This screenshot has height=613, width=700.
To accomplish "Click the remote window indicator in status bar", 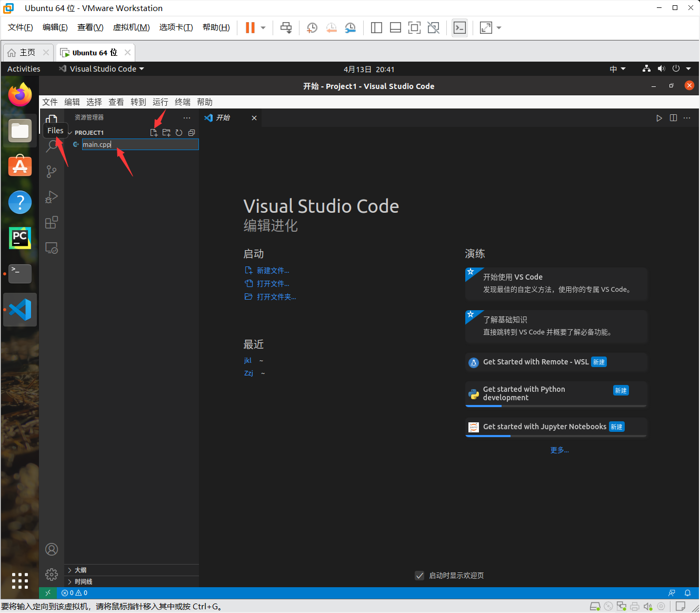I will point(48,593).
